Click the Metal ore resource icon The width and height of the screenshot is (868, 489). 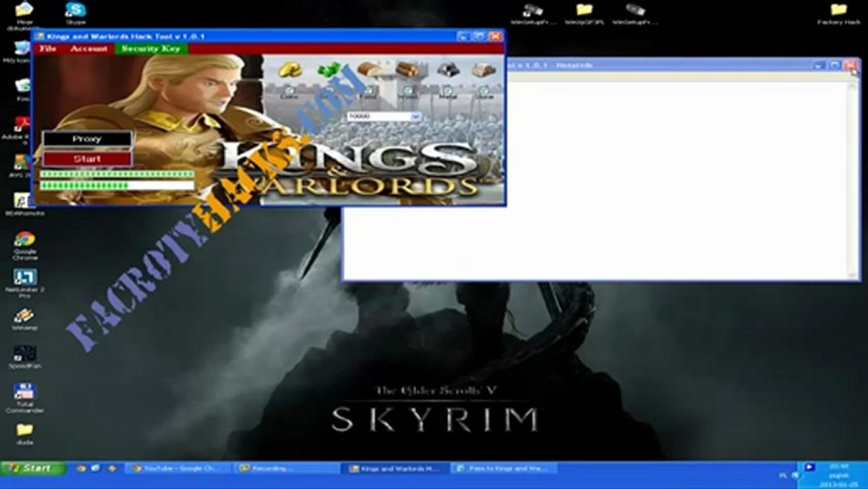tap(447, 69)
